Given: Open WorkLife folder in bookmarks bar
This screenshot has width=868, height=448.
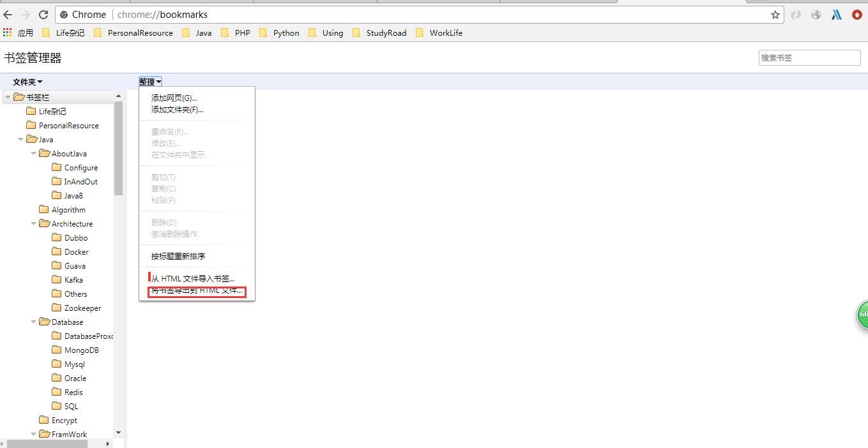Looking at the screenshot, I should coord(439,33).
